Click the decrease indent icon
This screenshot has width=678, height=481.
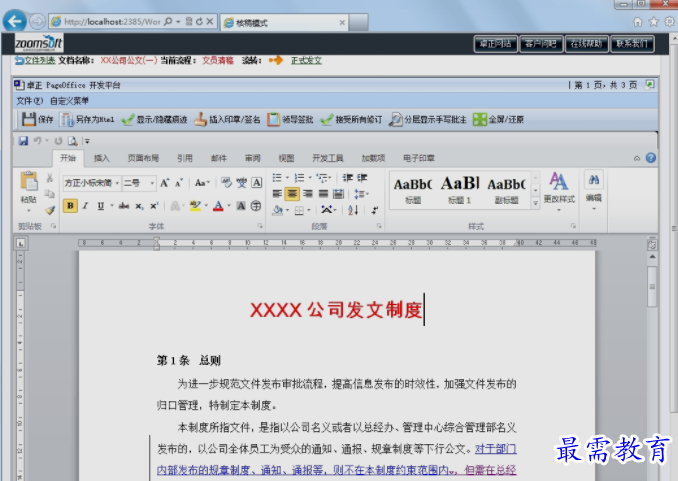click(x=348, y=178)
